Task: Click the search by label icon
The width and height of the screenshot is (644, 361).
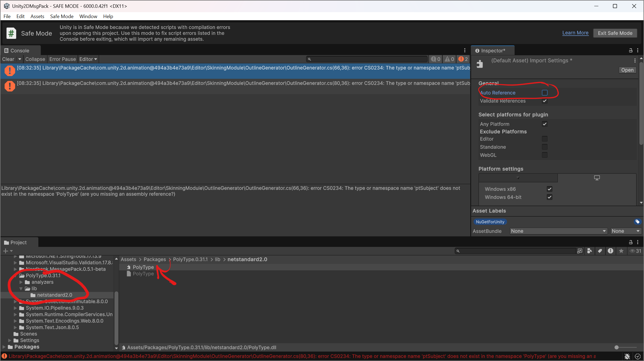Action: click(600, 251)
